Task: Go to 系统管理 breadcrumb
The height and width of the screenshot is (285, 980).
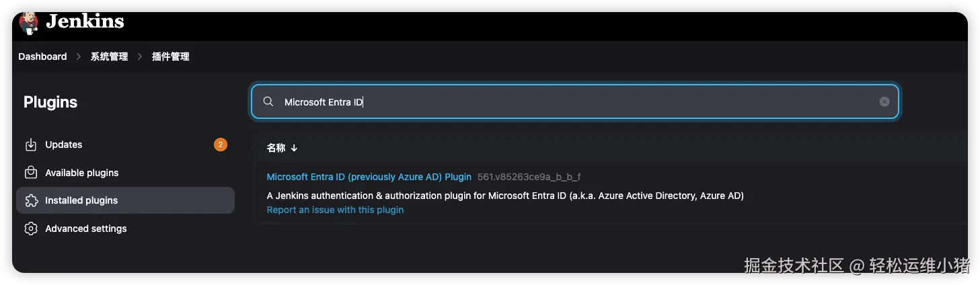Action: pos(109,56)
